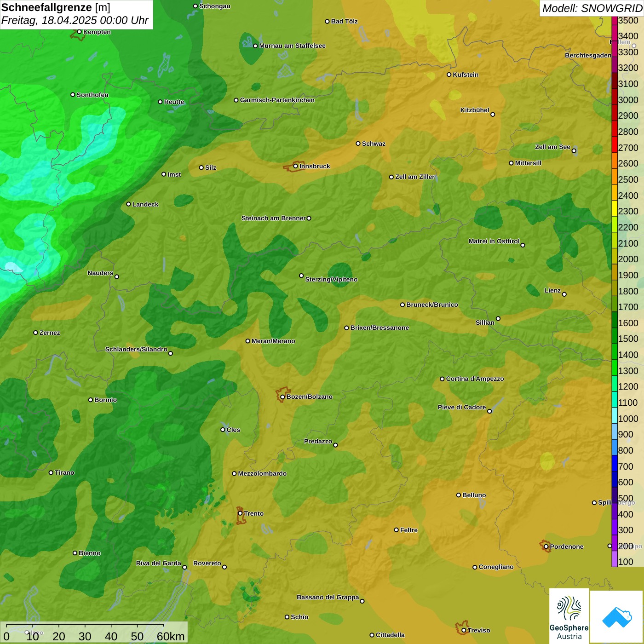Screen dimensions: 644x644
Task: Click the Innsbruck city marker
Action: tap(296, 166)
